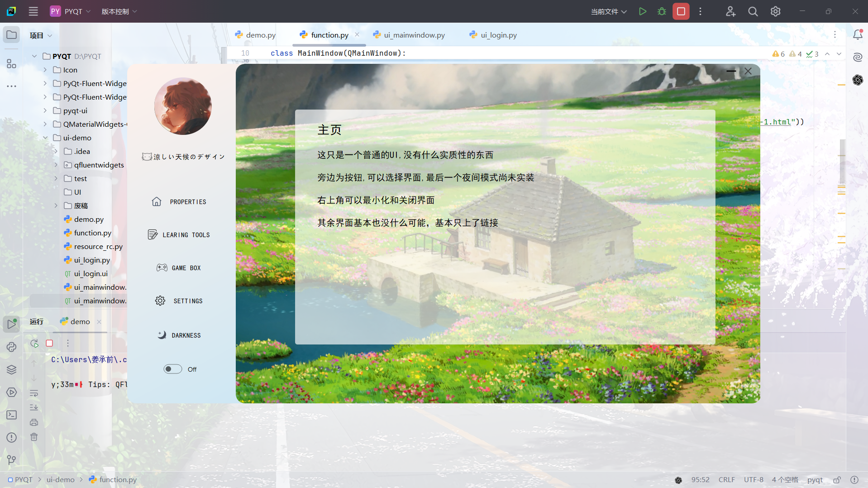Open the Terminal tool window icon
The width and height of the screenshot is (868, 488).
11,415
